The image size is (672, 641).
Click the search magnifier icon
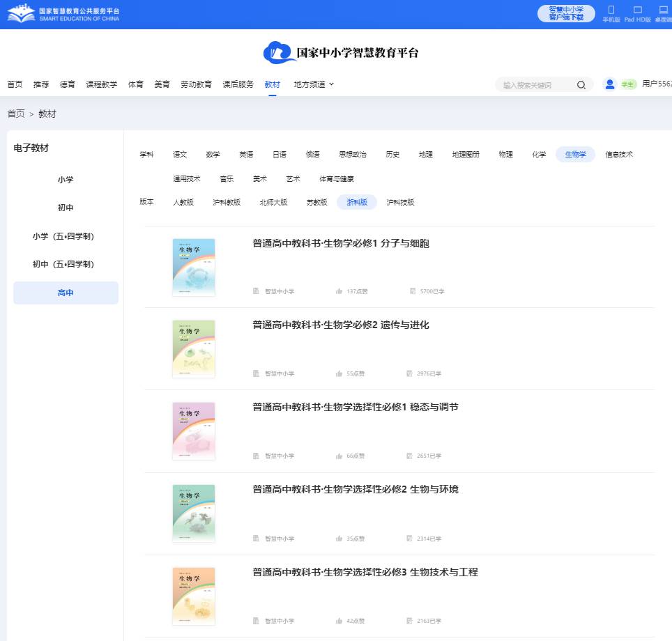pyautogui.click(x=581, y=84)
